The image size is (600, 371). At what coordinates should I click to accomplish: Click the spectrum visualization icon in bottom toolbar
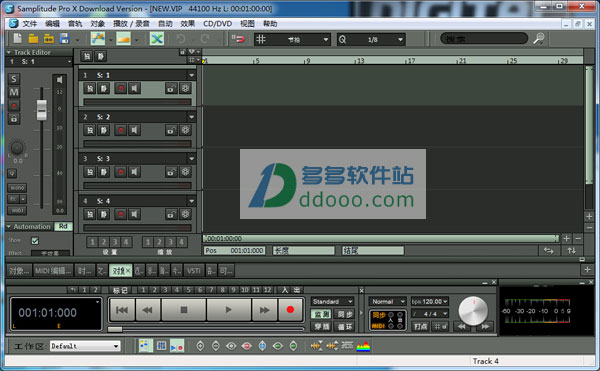(363, 346)
